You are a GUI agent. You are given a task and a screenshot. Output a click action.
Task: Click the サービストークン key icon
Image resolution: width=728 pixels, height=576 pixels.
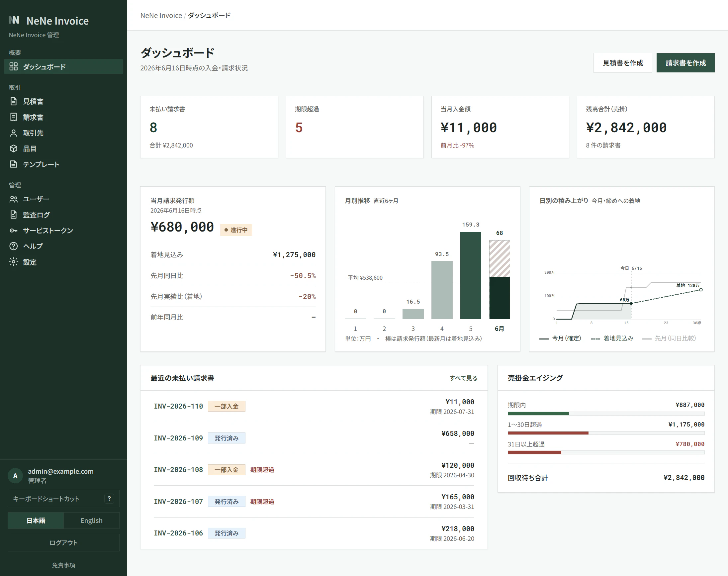14,230
